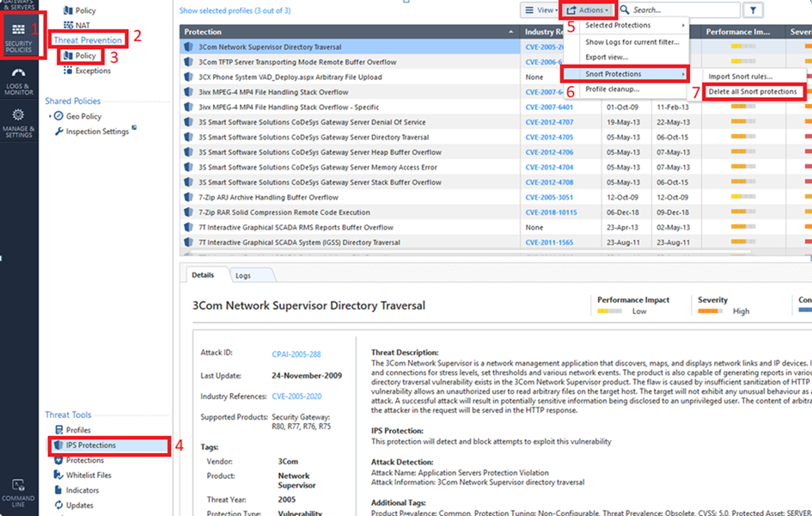Click shield icon of 3Com TFTP row
The width and height of the screenshot is (812, 516).
[189, 63]
